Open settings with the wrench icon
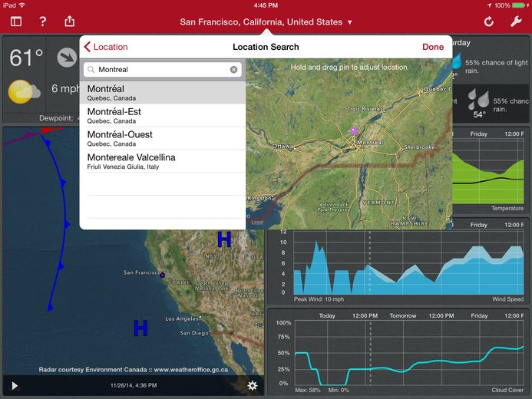This screenshot has width=532, height=399. (x=516, y=21)
